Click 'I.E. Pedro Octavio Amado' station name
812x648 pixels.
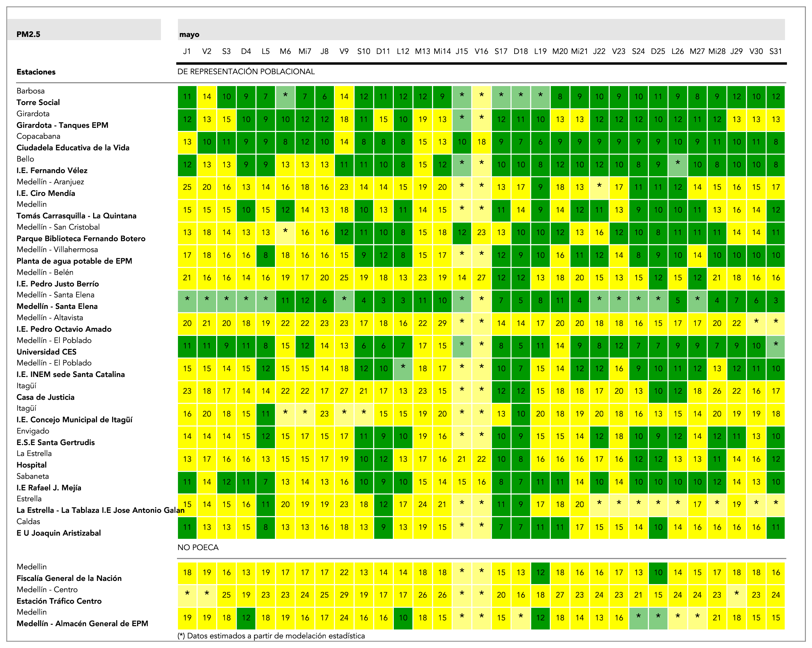click(x=64, y=329)
